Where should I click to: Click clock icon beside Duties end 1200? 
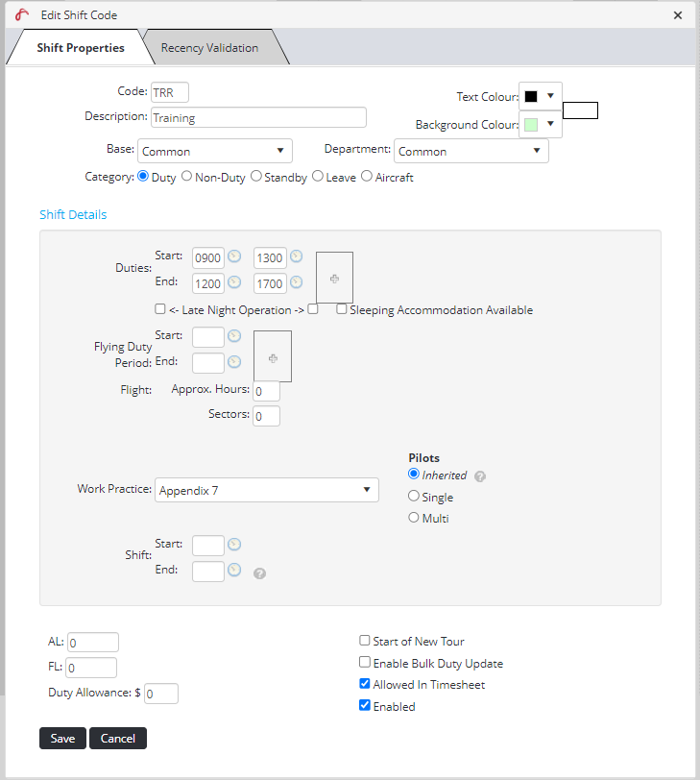click(x=234, y=282)
